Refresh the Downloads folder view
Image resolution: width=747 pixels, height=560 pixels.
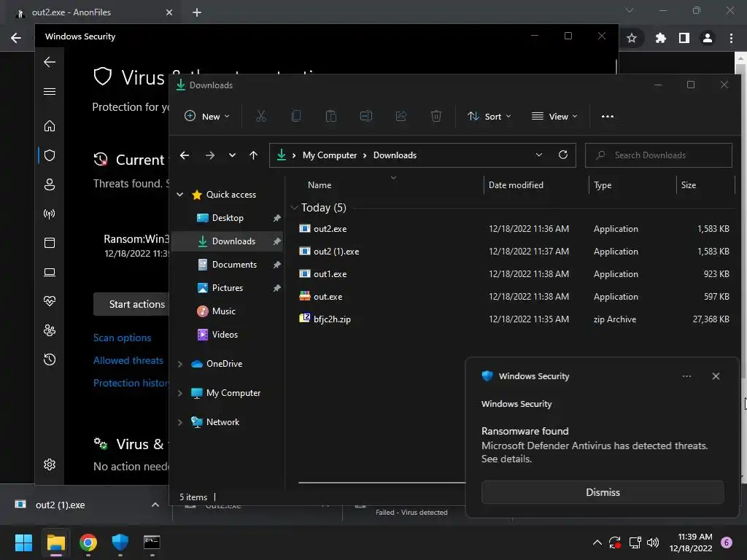coord(563,155)
